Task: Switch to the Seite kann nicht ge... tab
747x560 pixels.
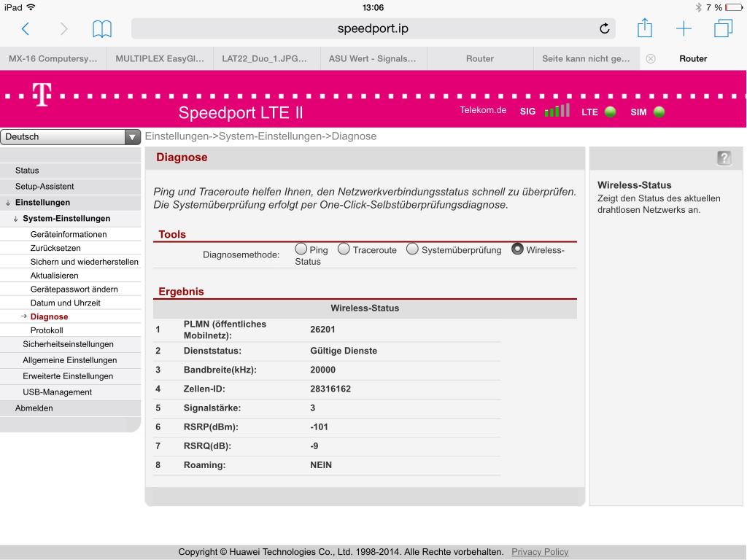Action: [587, 58]
